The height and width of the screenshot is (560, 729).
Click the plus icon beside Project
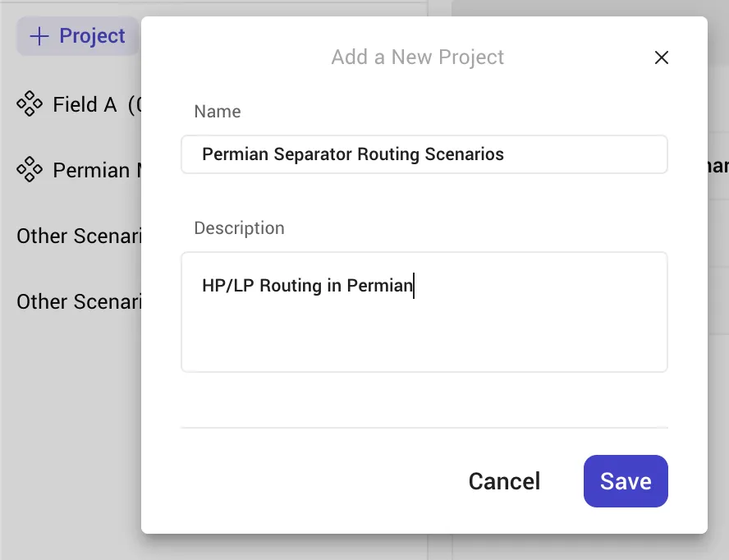coord(39,36)
